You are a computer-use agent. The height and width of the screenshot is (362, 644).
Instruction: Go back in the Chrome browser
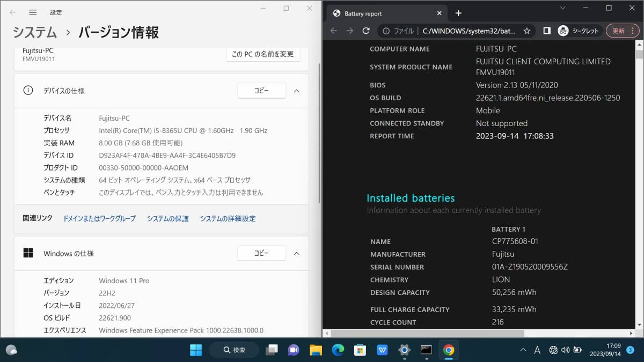pyautogui.click(x=334, y=31)
